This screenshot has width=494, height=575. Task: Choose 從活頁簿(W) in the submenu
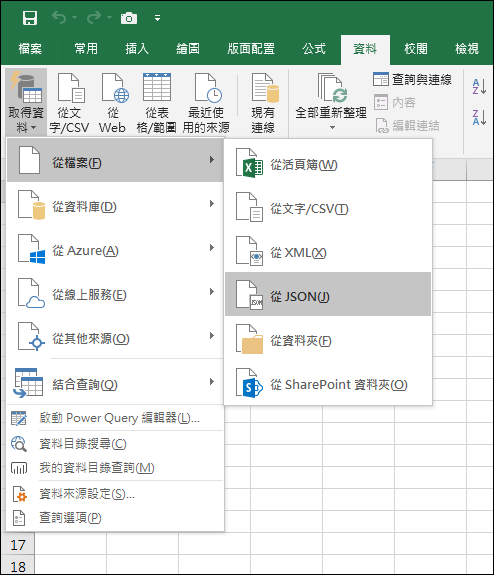[328, 165]
